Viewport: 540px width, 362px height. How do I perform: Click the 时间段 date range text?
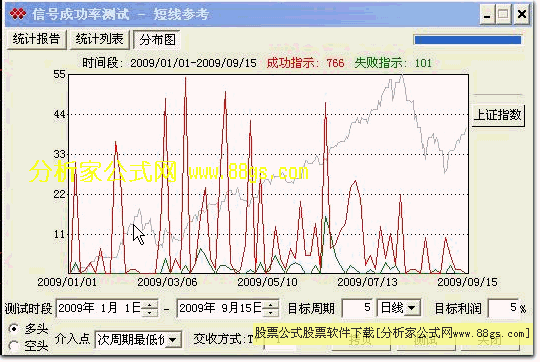pos(169,63)
